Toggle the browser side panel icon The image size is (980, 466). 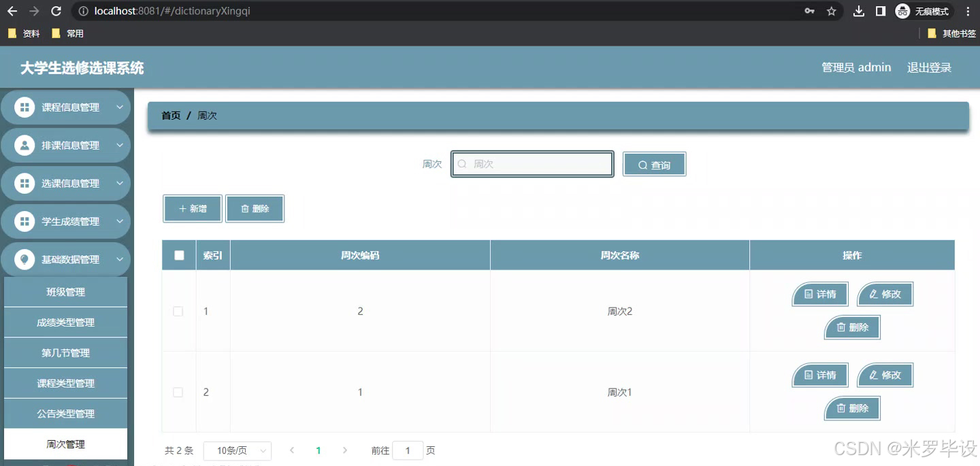tap(880, 11)
